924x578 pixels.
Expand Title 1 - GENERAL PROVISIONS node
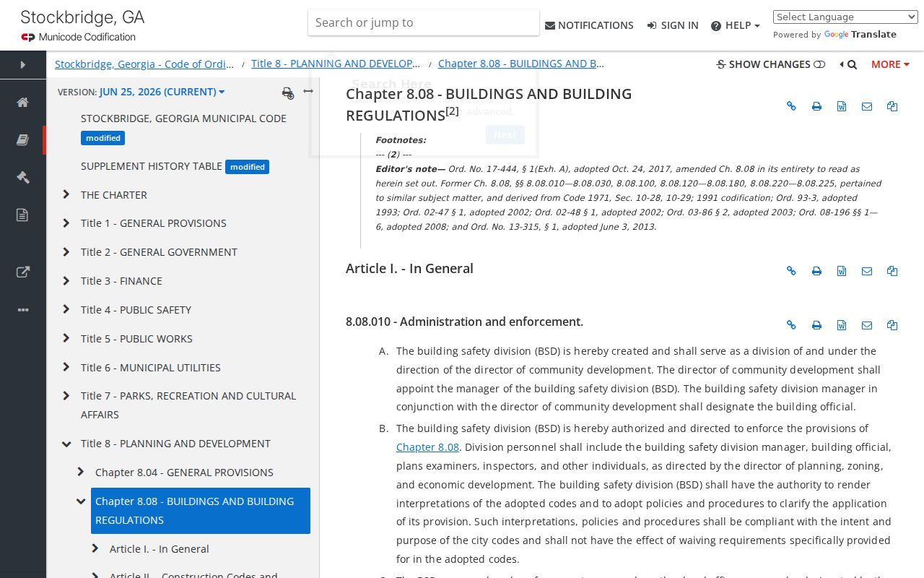point(66,223)
